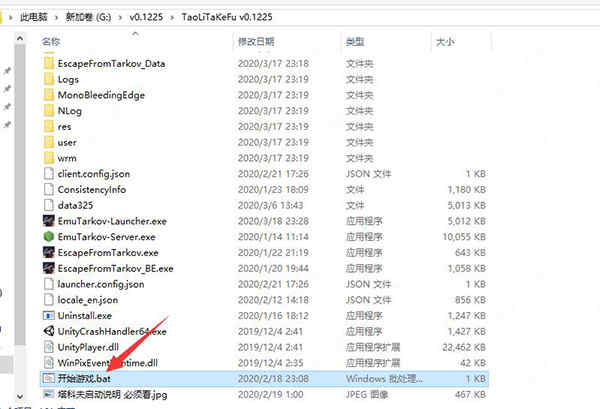The image size is (600, 409).
Task: Expand the chevron before 此电脑 breadcrumb
Action: 11,17
